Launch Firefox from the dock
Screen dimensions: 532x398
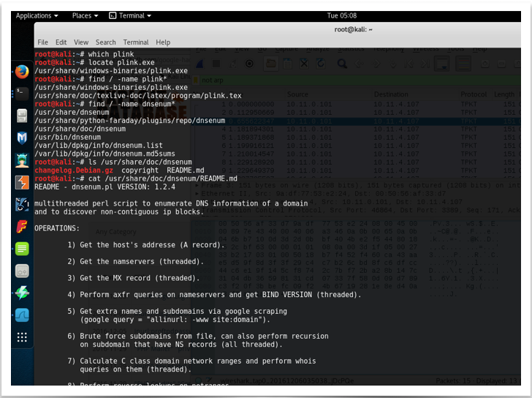22,72
